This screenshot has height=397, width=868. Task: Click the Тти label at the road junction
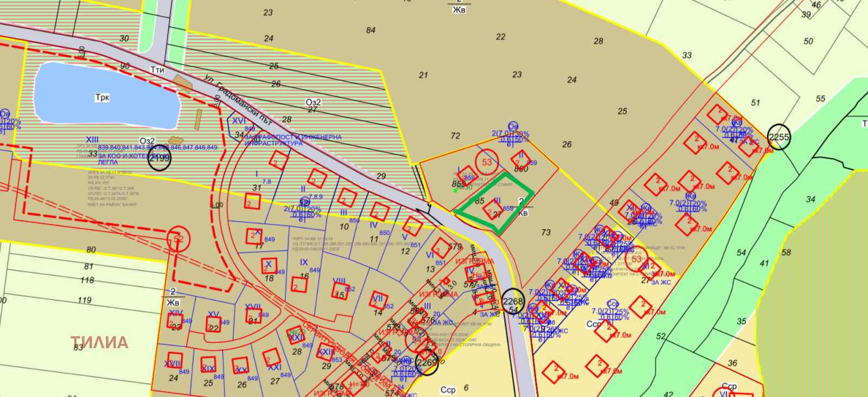click(157, 70)
